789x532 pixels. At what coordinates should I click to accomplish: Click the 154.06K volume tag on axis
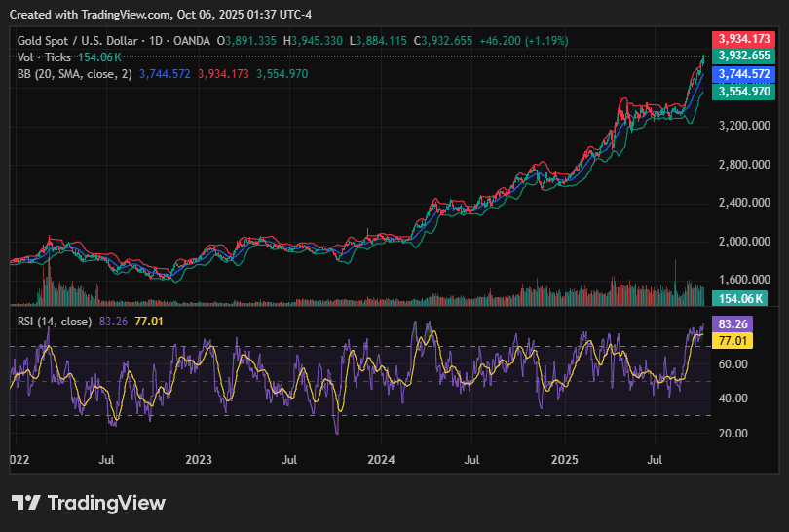744,299
